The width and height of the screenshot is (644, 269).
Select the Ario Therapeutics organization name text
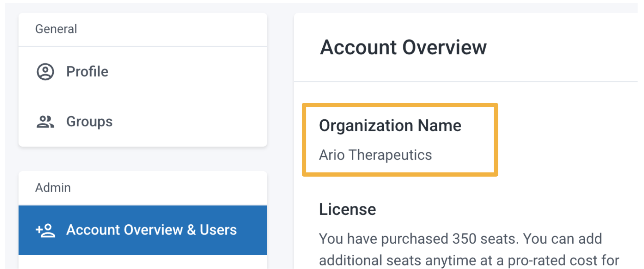click(x=375, y=155)
